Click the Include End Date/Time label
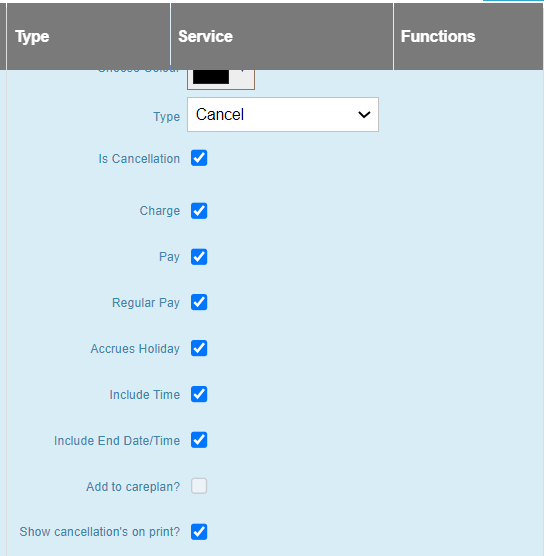This screenshot has height=556, width=550. point(117,441)
